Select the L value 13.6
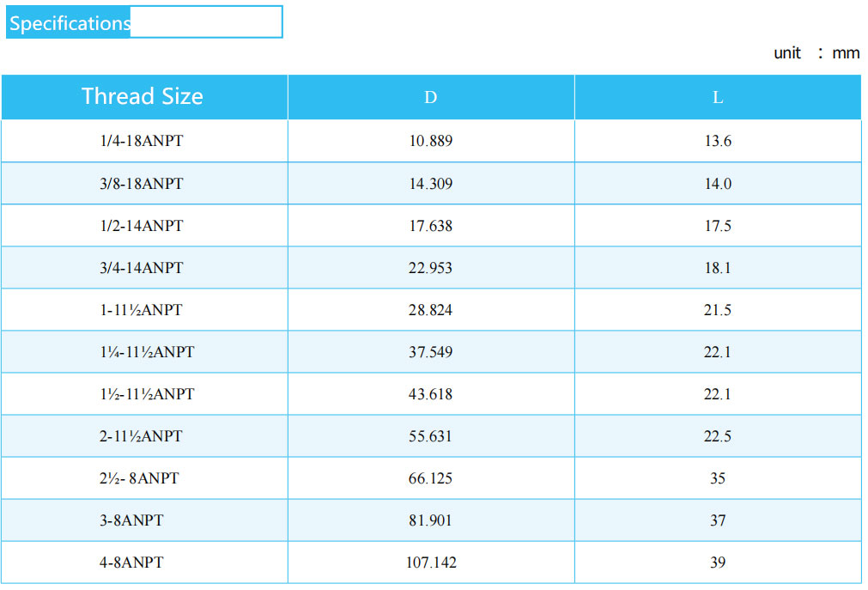The image size is (868, 590). 717,141
